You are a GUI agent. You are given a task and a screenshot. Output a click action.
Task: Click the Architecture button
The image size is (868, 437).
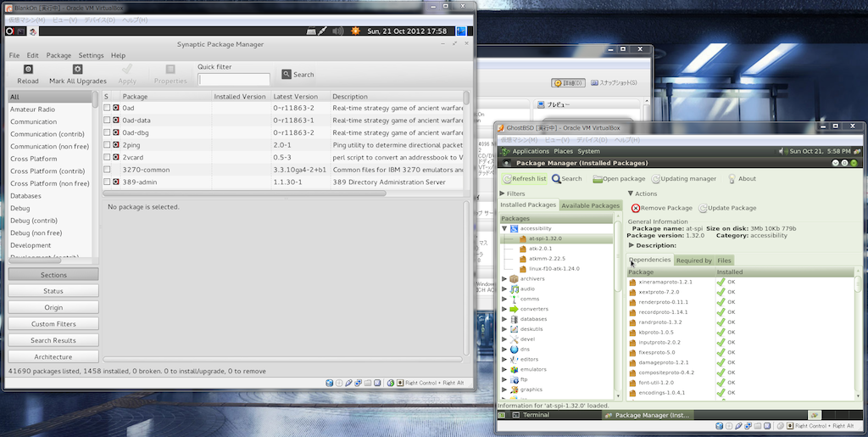coord(53,356)
